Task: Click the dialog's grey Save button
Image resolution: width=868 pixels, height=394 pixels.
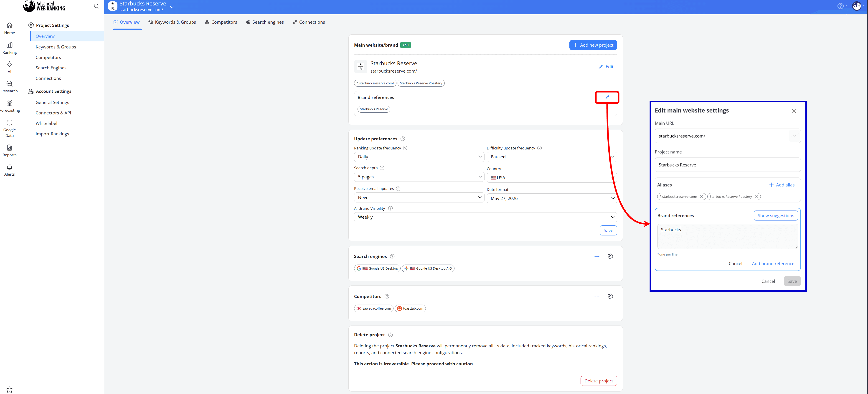Action: pos(792,282)
